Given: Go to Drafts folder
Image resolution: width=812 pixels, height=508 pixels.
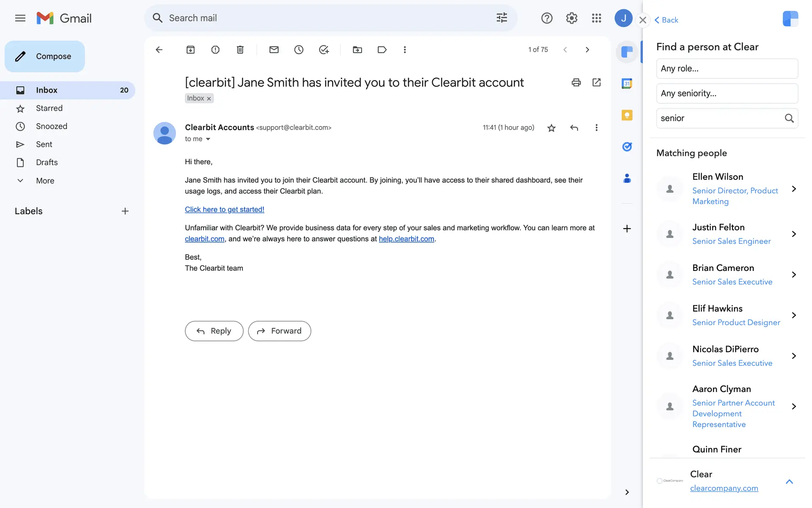Looking at the screenshot, I should coord(47,163).
